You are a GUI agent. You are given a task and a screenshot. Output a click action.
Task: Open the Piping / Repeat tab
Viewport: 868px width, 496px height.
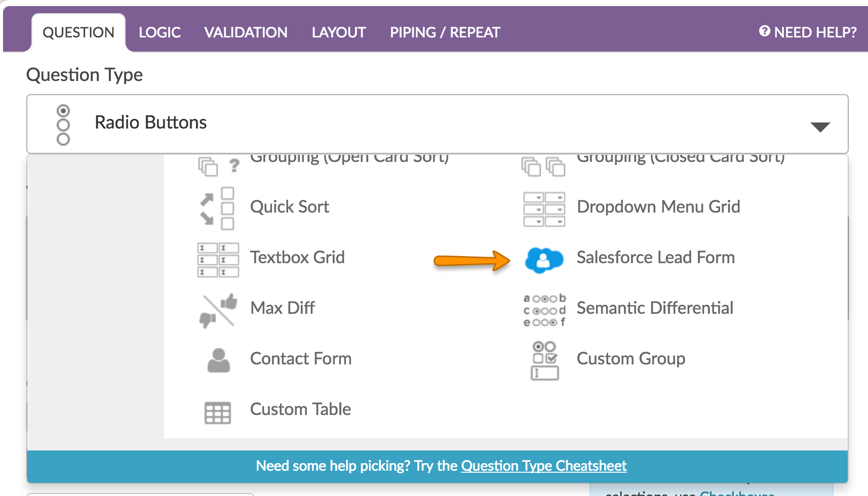[445, 32]
